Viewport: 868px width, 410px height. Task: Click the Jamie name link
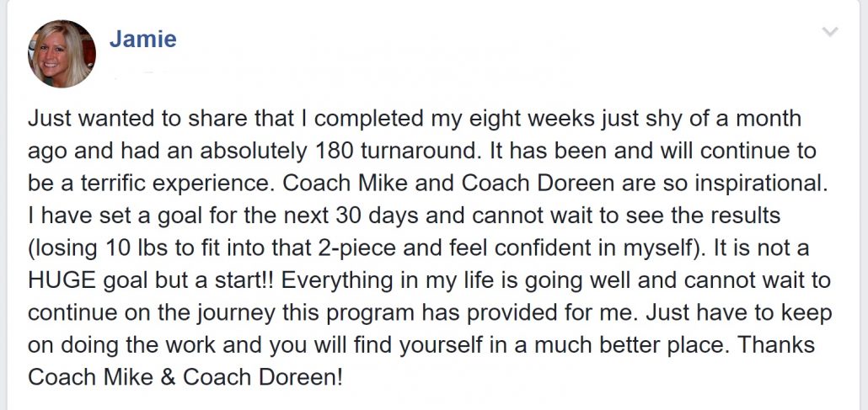click(x=142, y=39)
